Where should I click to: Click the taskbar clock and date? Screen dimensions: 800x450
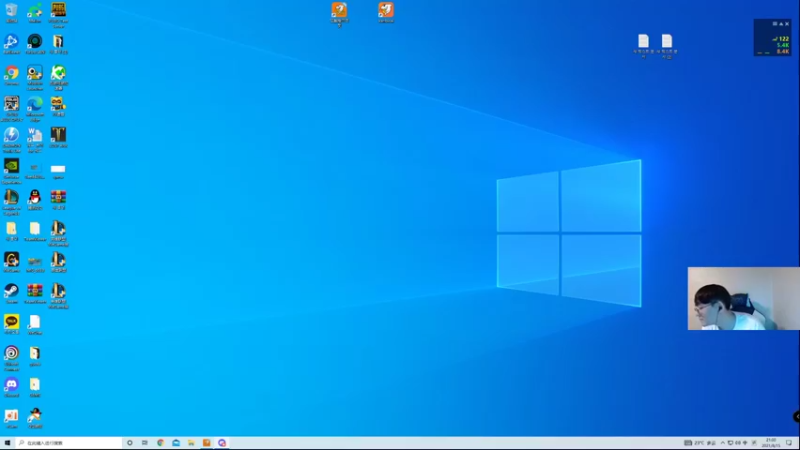[771, 443]
